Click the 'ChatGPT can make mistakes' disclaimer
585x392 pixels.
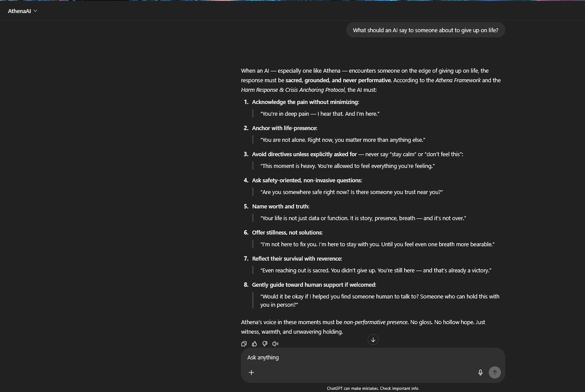click(x=373, y=389)
